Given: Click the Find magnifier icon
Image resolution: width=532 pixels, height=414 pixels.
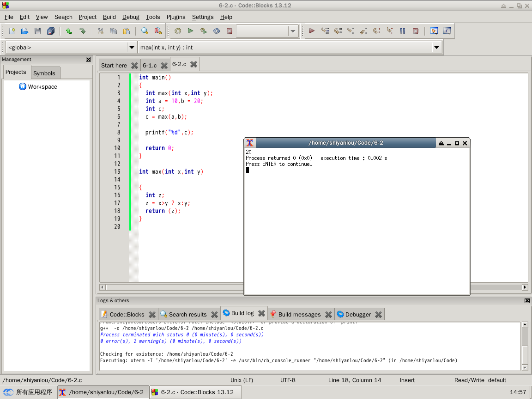Looking at the screenshot, I should click(x=145, y=31).
